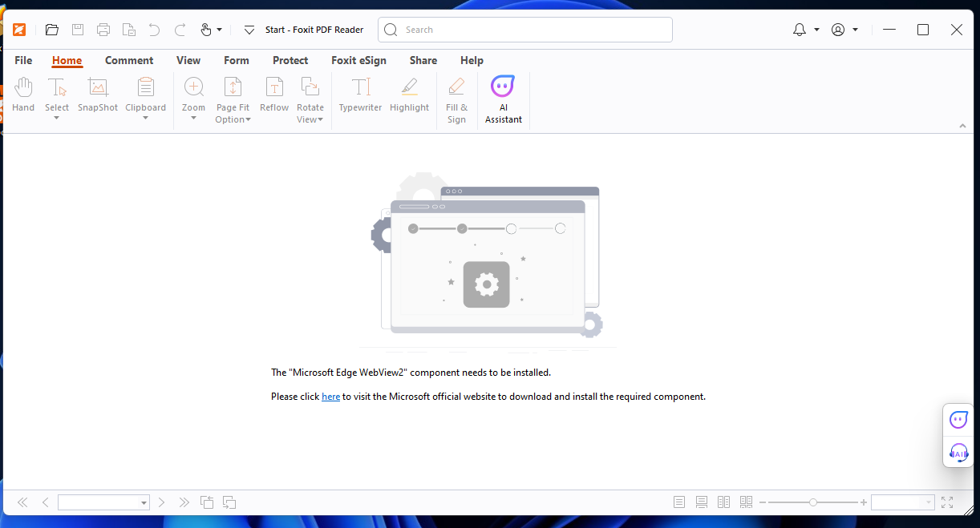Click the previous view icon in status bar
980x528 pixels.
point(207,502)
